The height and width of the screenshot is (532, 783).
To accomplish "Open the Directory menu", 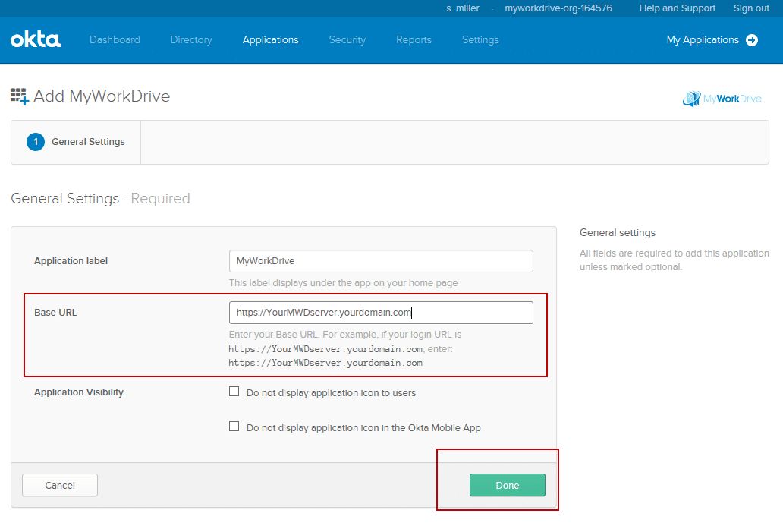I will 191,40.
